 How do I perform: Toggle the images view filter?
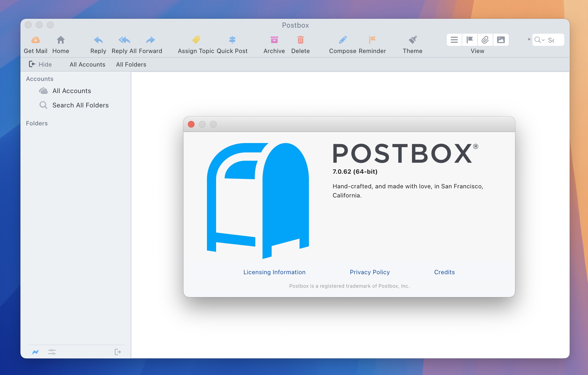tap(501, 40)
